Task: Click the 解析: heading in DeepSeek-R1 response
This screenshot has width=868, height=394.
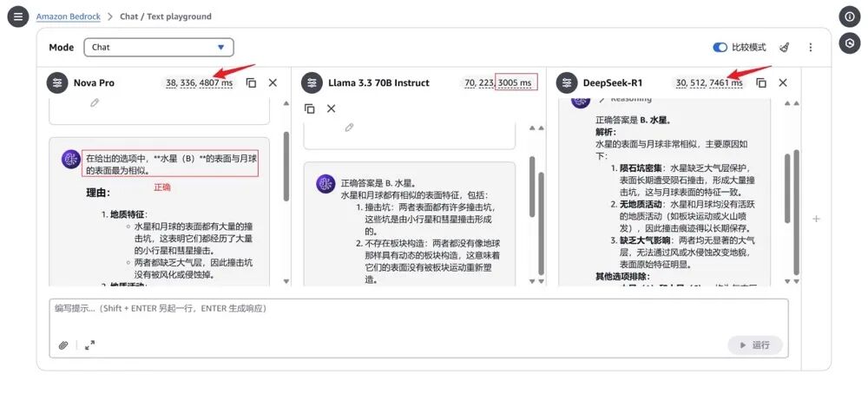Action: pos(606,132)
